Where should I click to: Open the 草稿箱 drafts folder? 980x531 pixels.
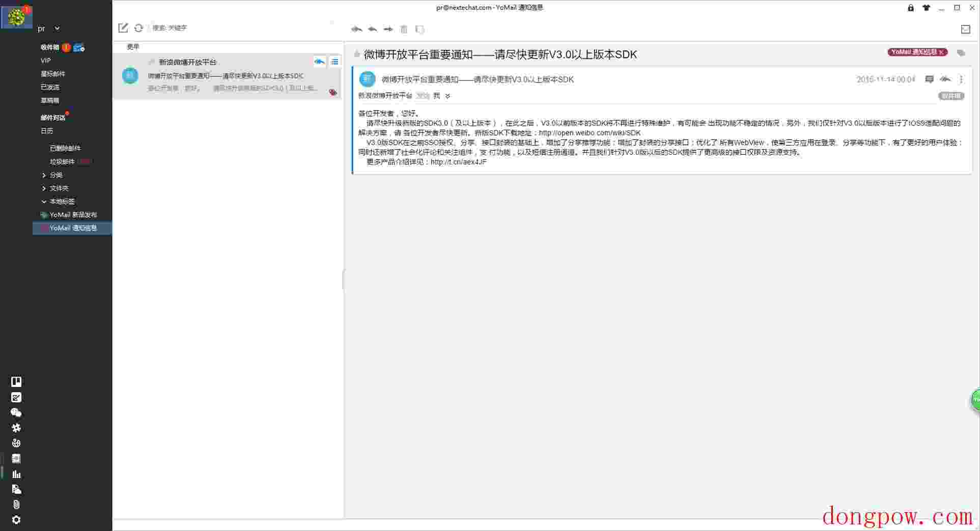(50, 100)
